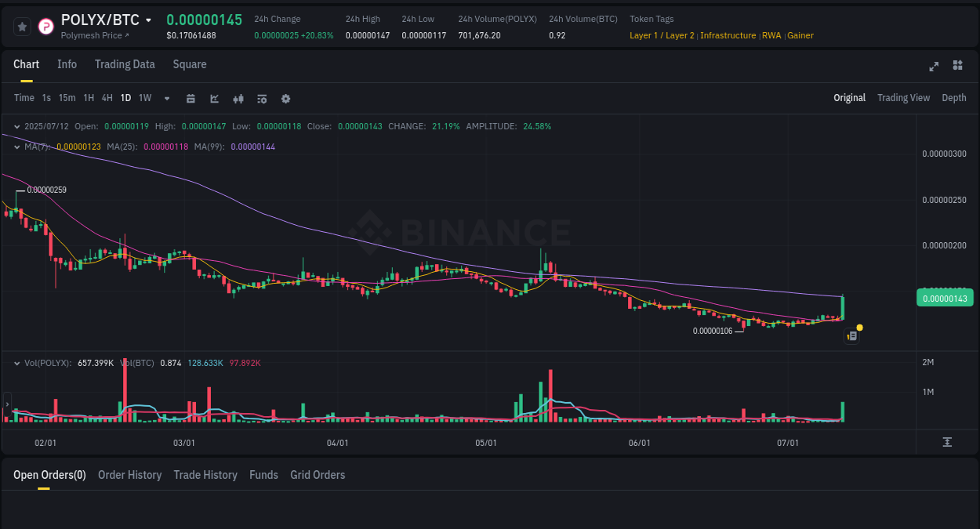This screenshot has width=980, height=529.
Task: Collapse the Vol(POLYX) volume panel
Action: (16, 362)
